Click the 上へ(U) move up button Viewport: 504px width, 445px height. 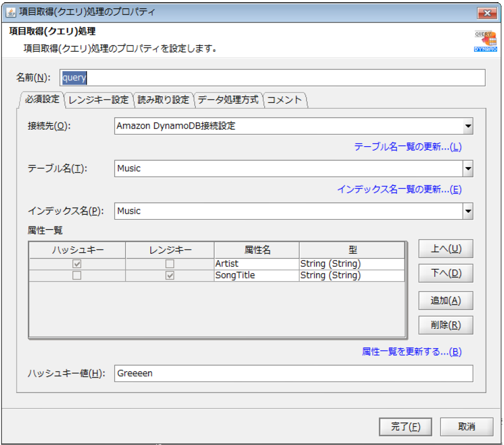(x=446, y=248)
